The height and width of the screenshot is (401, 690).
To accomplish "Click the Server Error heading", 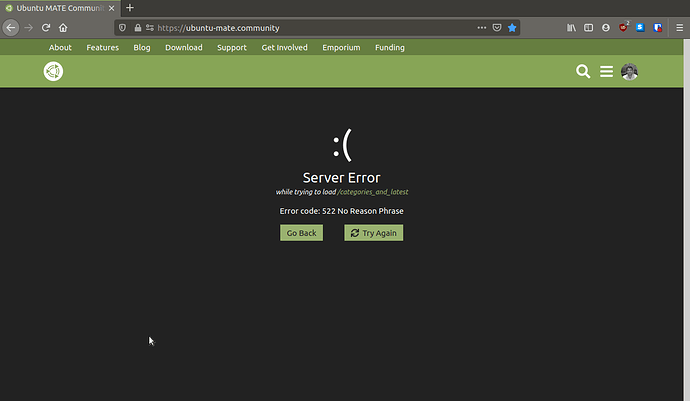I will tap(341, 177).
